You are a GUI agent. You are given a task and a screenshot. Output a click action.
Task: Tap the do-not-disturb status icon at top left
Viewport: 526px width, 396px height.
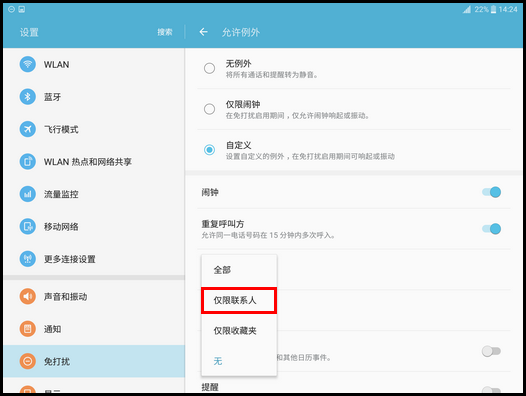pyautogui.click(x=11, y=9)
